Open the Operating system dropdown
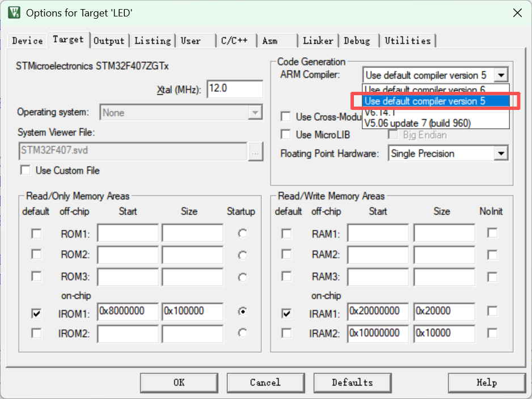Image resolution: width=532 pixels, height=399 pixels. (x=181, y=113)
